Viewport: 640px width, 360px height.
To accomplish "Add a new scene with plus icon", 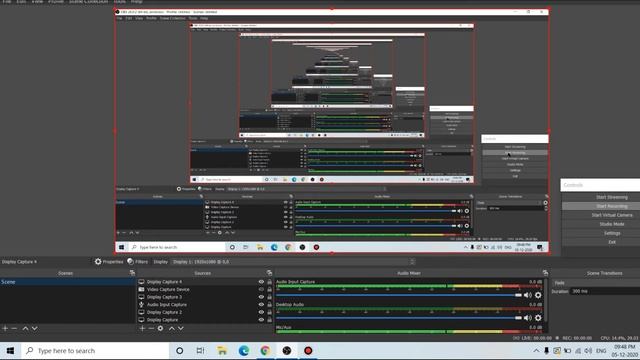I will point(5,328).
